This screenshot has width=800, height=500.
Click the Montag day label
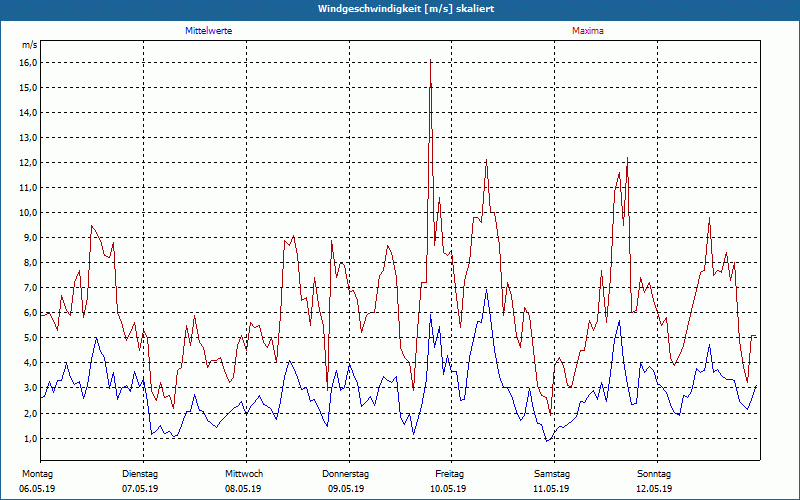[37, 474]
